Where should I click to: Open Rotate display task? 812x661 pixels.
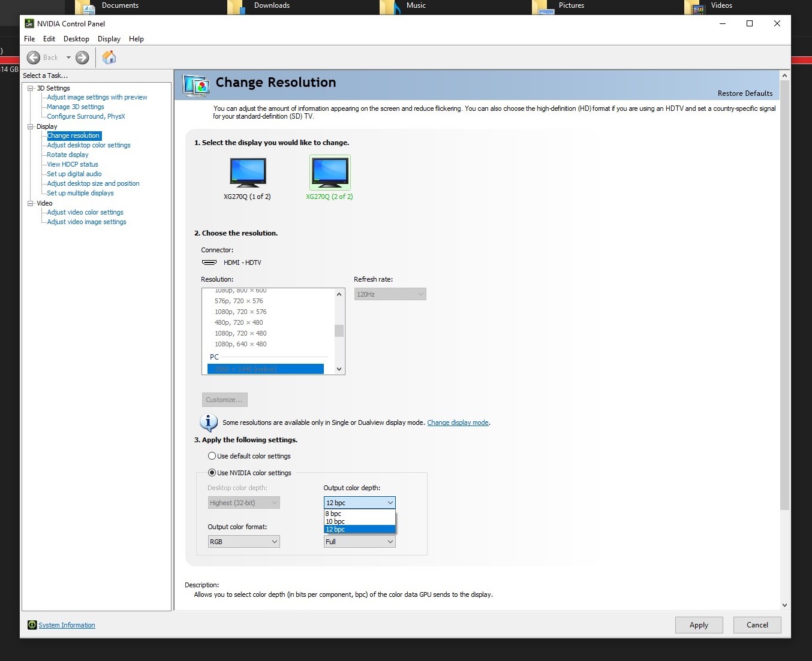coord(68,155)
